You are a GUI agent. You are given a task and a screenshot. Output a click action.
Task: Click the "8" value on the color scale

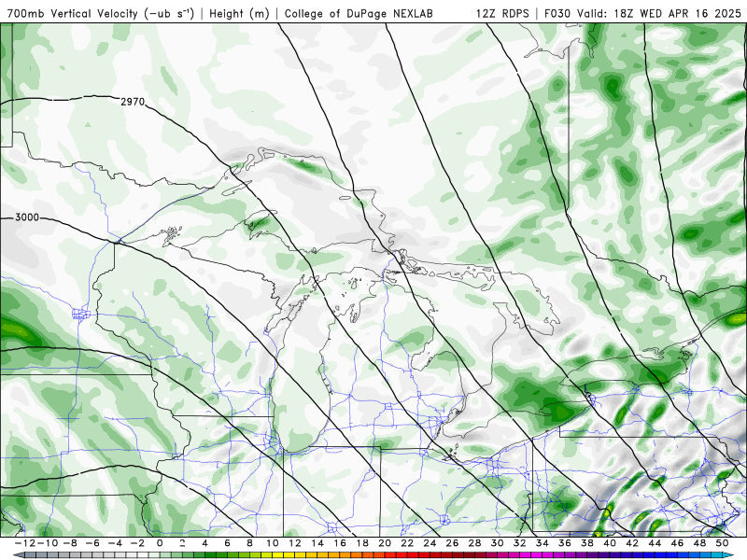pos(249,543)
